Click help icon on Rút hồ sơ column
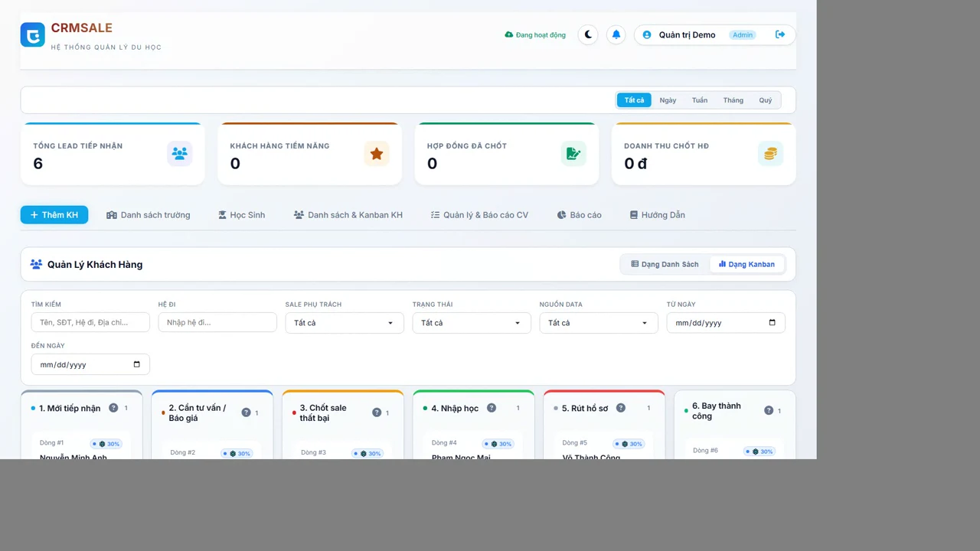 point(621,408)
